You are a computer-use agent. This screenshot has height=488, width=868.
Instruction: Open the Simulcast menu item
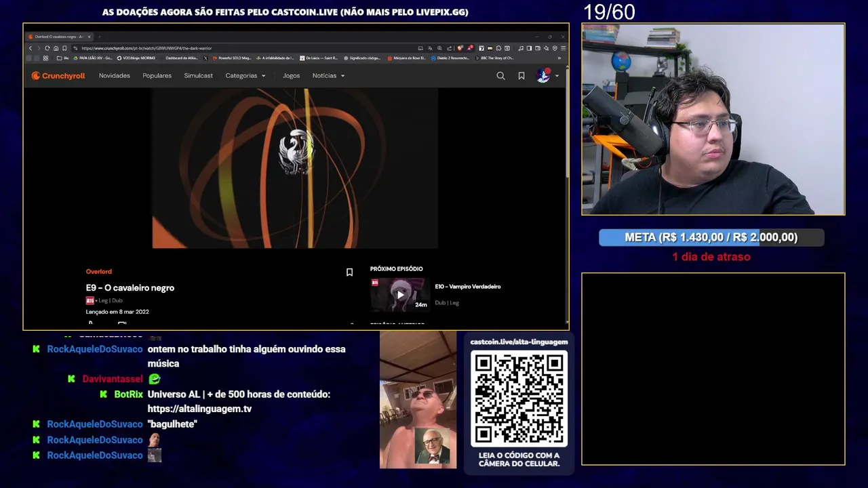click(x=198, y=76)
